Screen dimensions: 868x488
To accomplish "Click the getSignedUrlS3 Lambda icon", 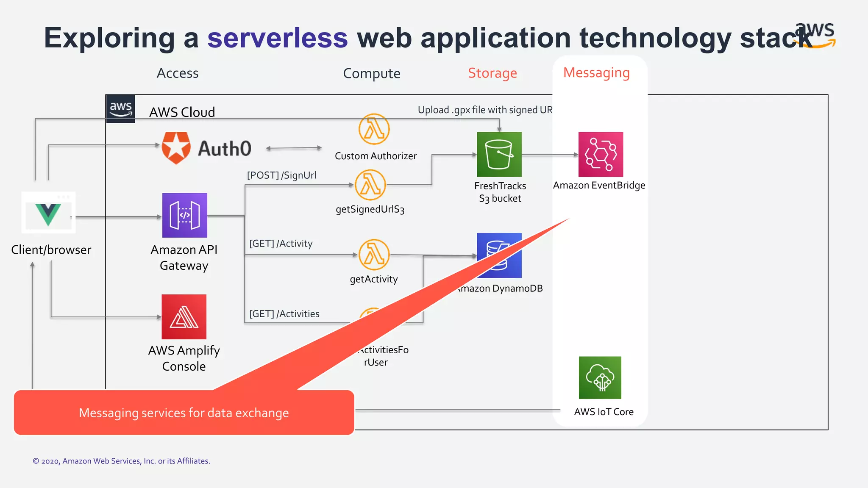I will click(x=370, y=185).
